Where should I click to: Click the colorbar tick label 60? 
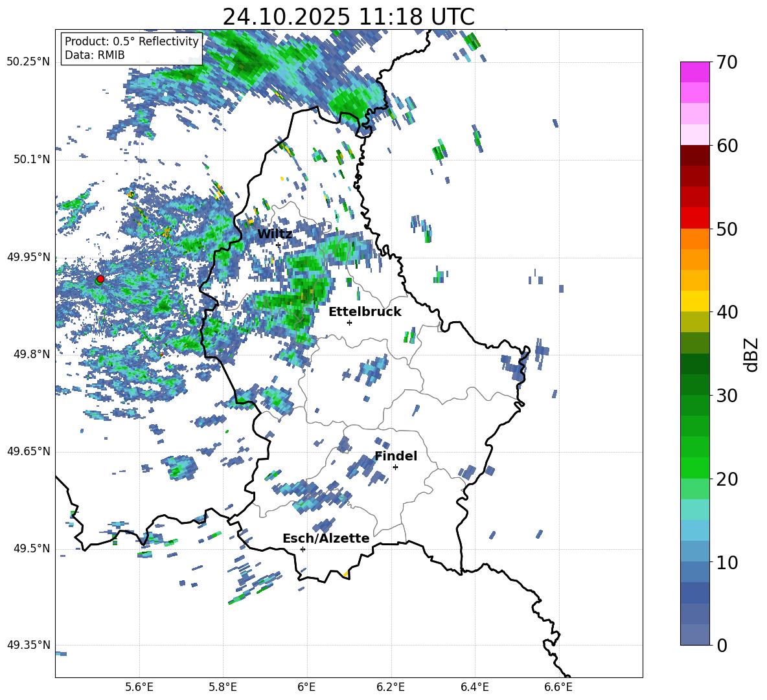(x=727, y=146)
